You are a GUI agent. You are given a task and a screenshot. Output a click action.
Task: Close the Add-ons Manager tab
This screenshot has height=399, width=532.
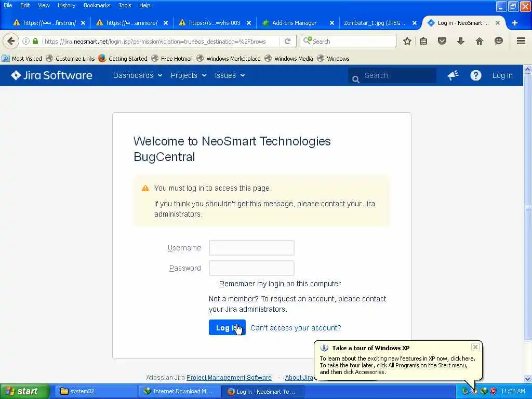click(332, 23)
